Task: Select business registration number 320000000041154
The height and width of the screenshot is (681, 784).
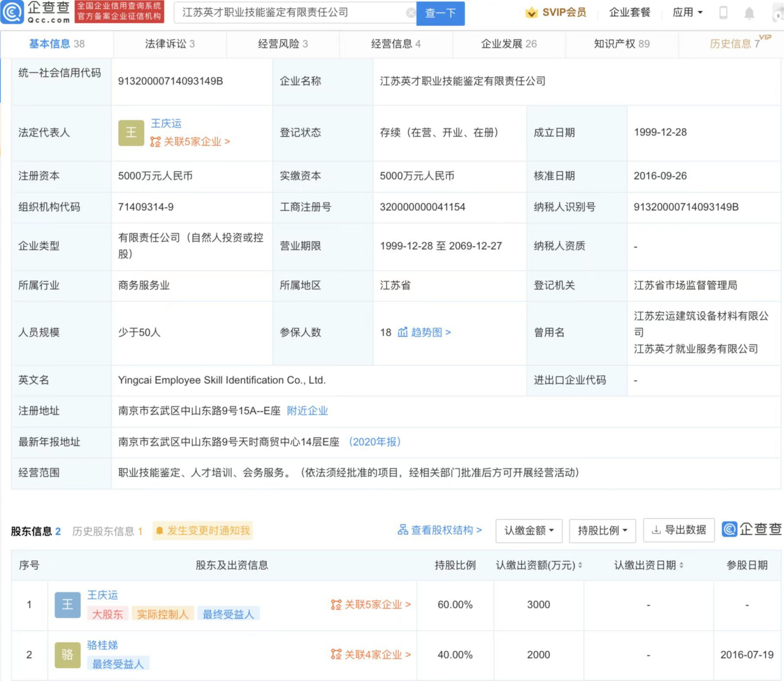Action: coord(422,207)
